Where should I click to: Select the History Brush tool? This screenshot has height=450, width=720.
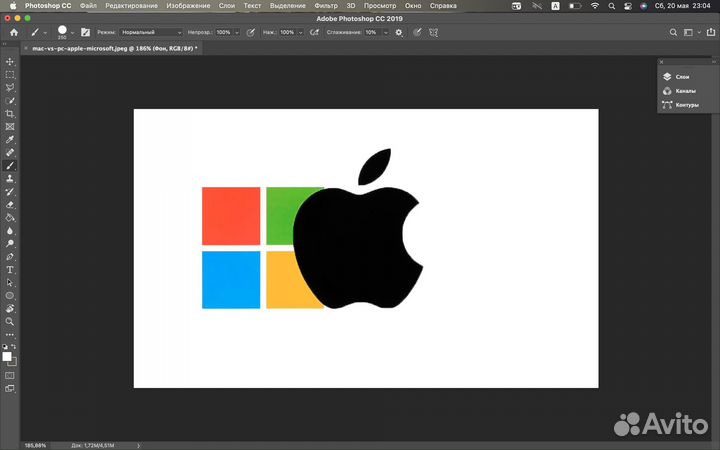[10, 191]
